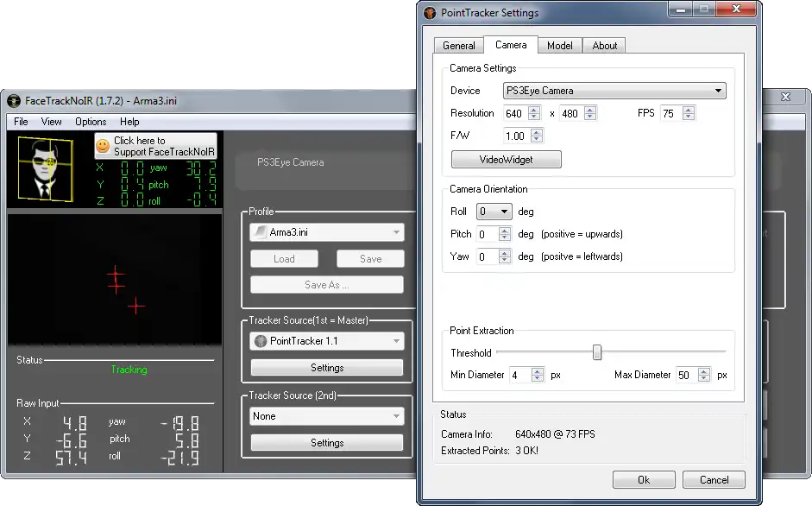Click the PointTracker 1.1 plugin icon
The image size is (812, 506).
click(x=261, y=340)
